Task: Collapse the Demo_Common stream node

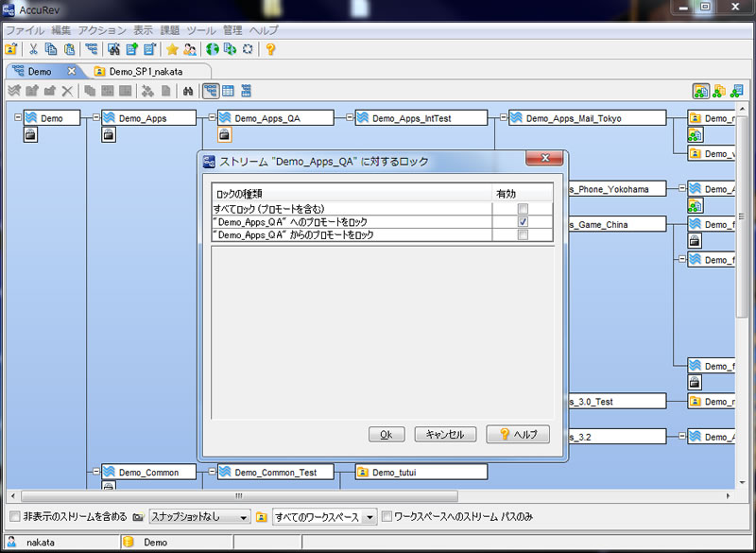Action: [x=96, y=471]
